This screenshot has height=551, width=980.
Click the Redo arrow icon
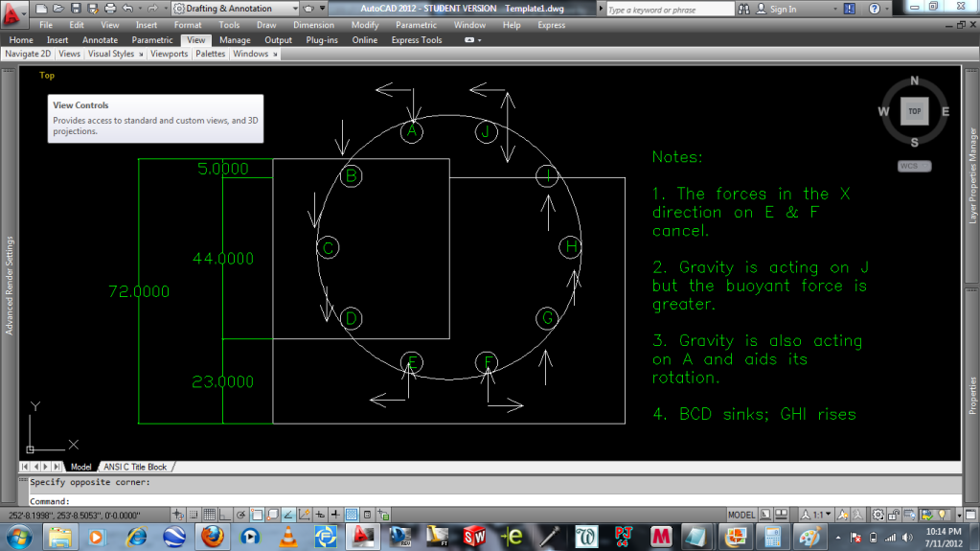[152, 8]
